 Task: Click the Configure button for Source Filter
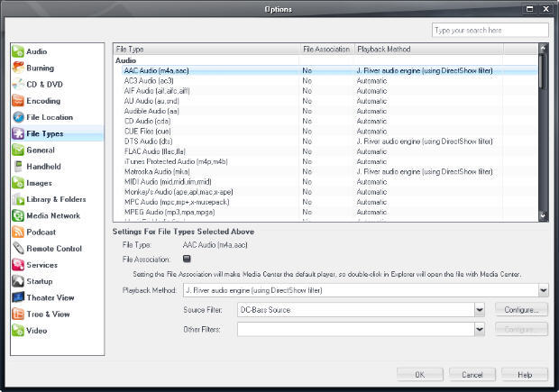521,310
